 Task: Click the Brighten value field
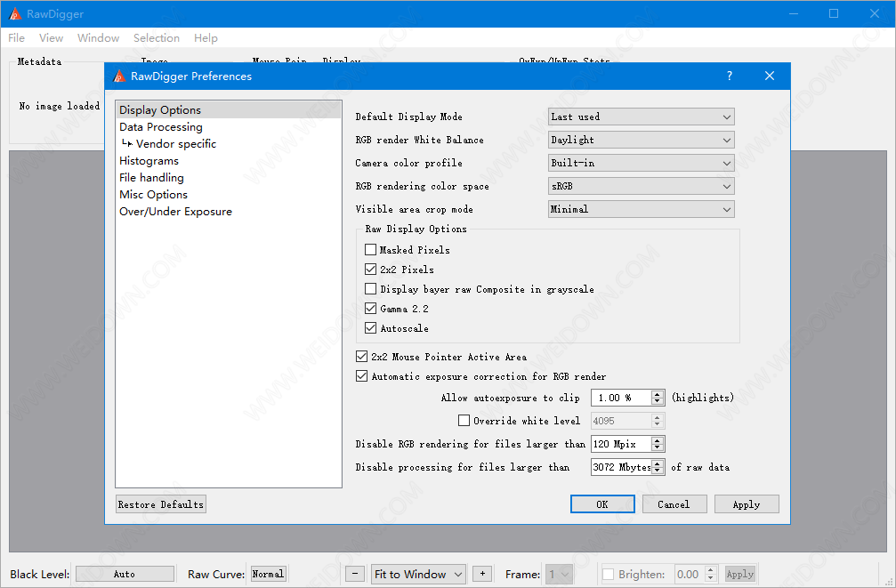pyautogui.click(x=690, y=574)
